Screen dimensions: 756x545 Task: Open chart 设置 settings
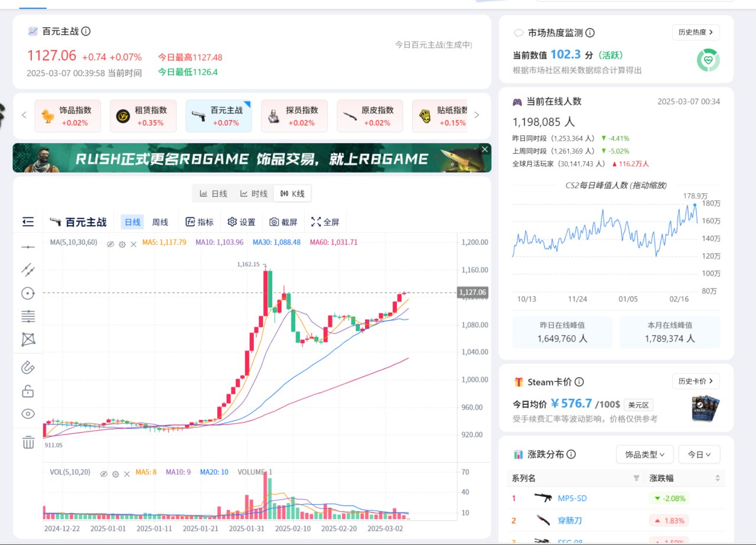point(242,222)
